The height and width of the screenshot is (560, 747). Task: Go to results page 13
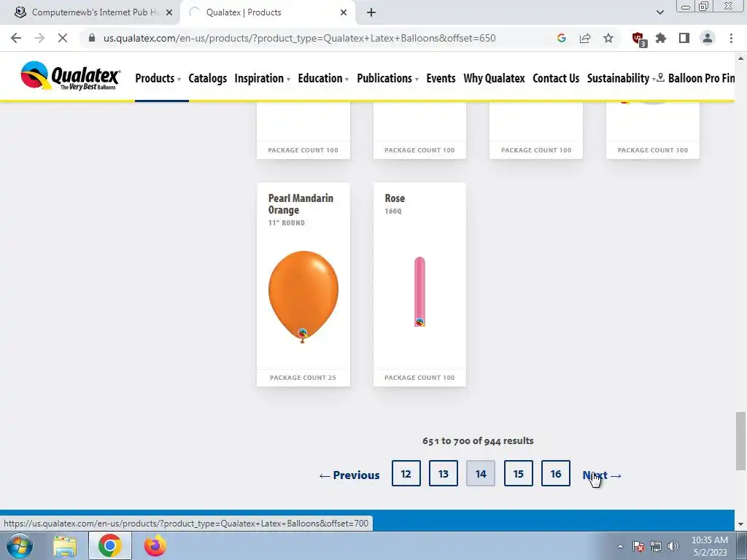(x=443, y=473)
